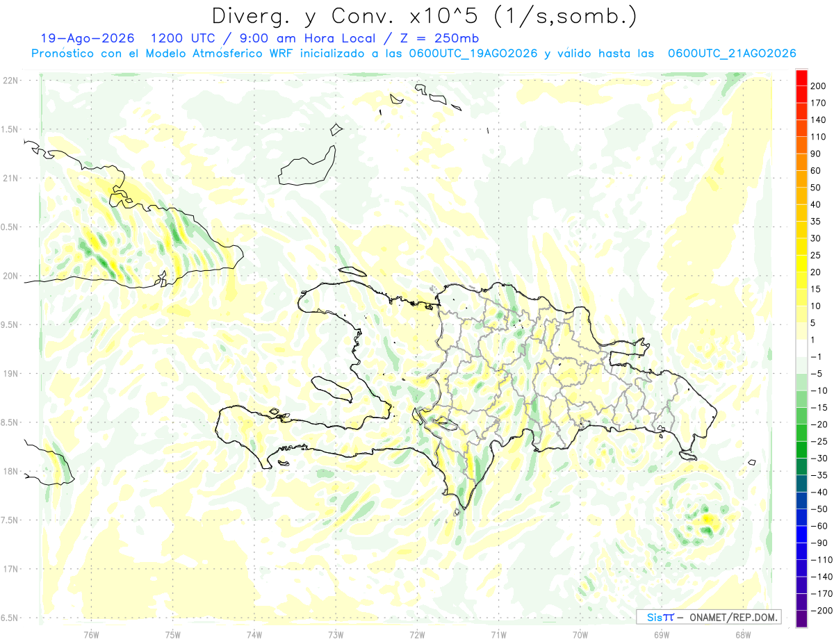The image size is (834, 644).
Task: Click the '-40' colorbar value
Action: [819, 493]
